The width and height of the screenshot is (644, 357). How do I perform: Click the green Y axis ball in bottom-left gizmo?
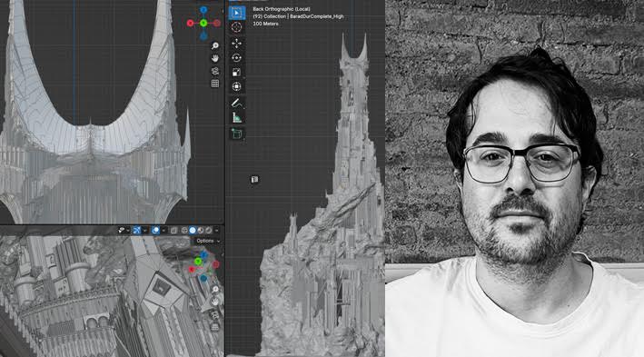pos(198,262)
